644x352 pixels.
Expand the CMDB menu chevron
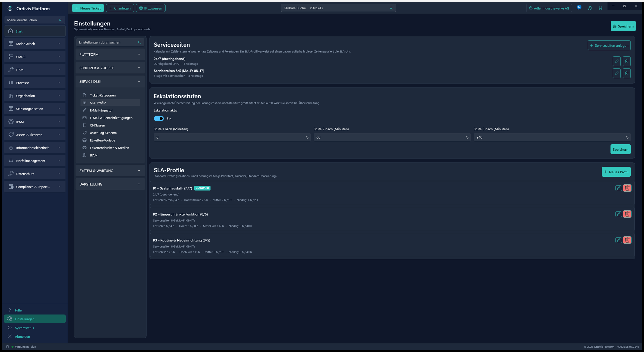click(59, 57)
